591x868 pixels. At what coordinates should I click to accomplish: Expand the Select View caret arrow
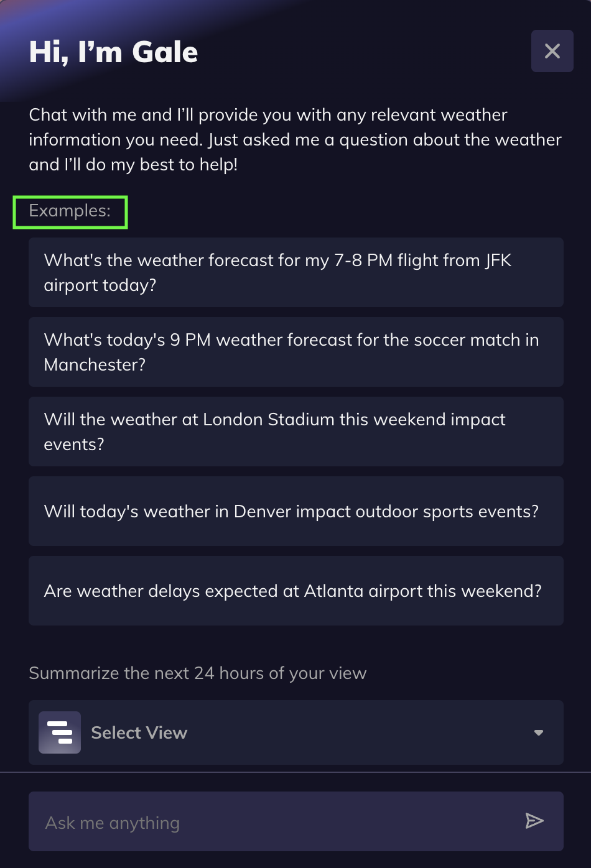click(539, 732)
